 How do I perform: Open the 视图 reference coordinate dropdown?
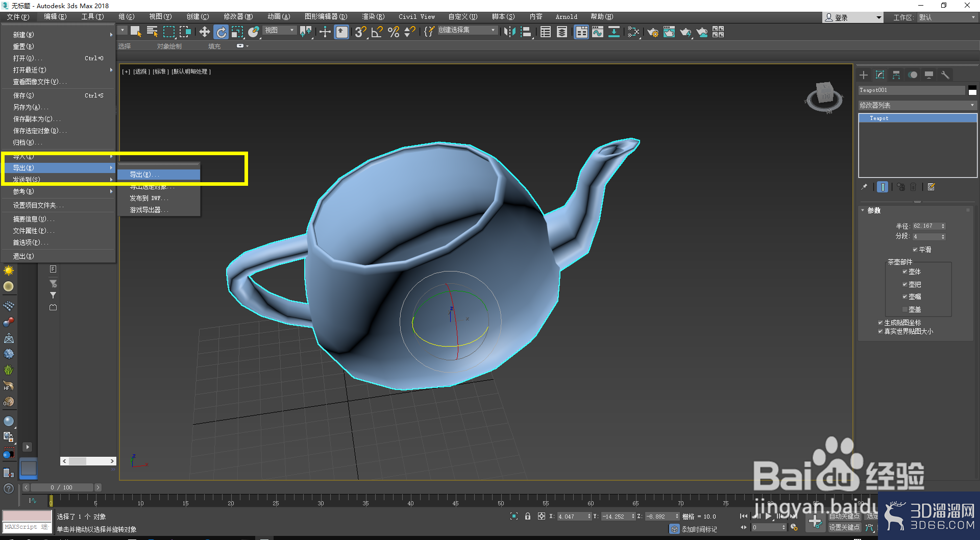click(280, 31)
